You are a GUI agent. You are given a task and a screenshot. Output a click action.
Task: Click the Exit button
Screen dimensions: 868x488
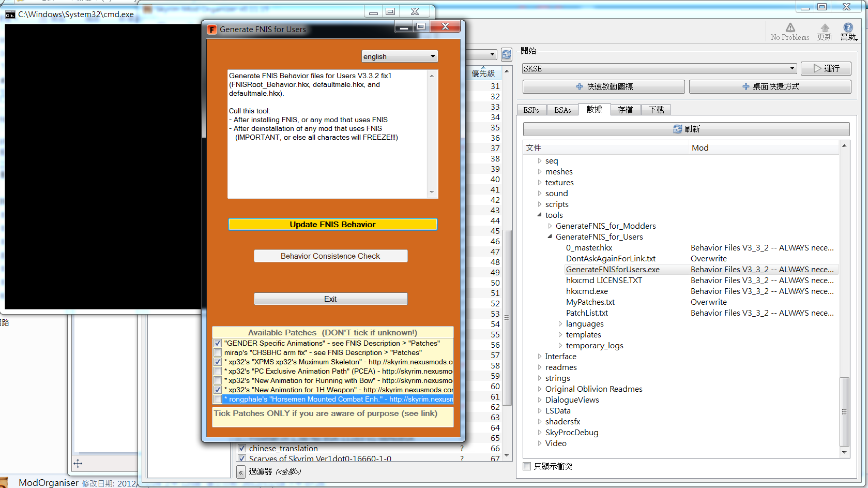[330, 299]
